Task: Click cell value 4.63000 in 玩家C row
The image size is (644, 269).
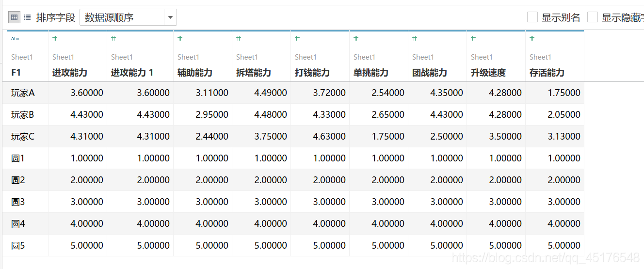Action: tap(329, 136)
